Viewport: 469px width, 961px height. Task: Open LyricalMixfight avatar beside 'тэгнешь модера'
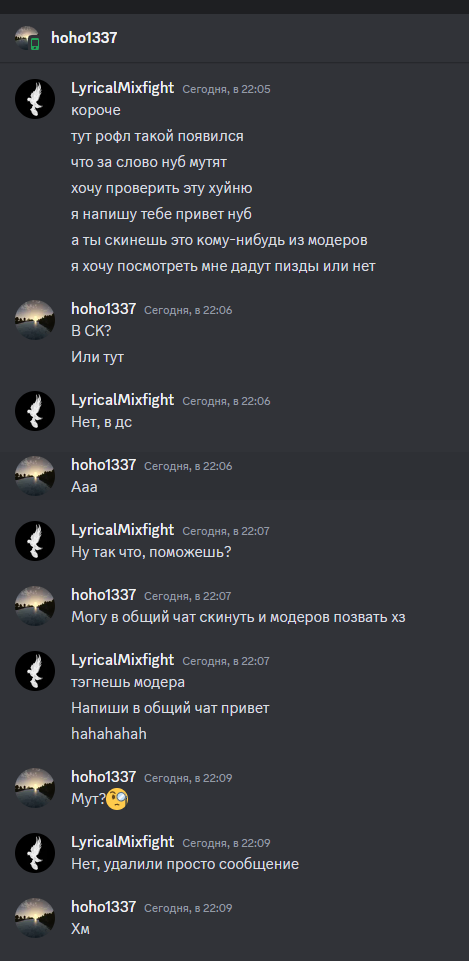[x=35, y=670]
